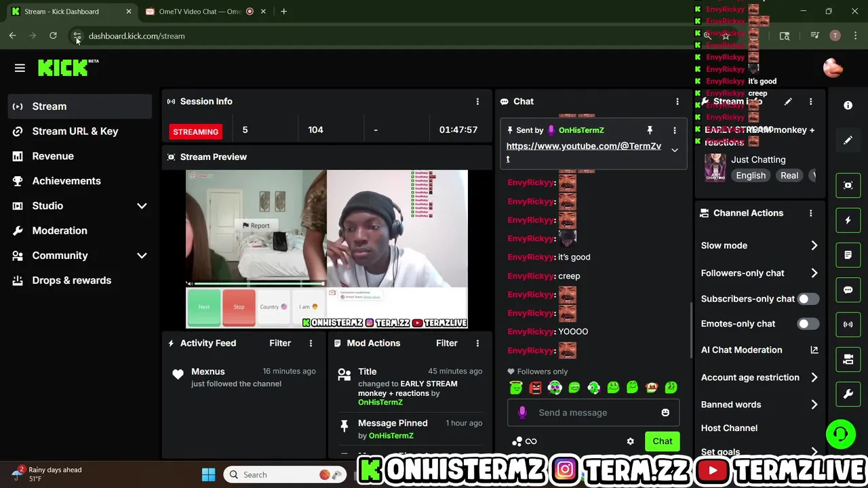Reload the page in browser
The height and width of the screenshot is (488, 868).
click(53, 36)
